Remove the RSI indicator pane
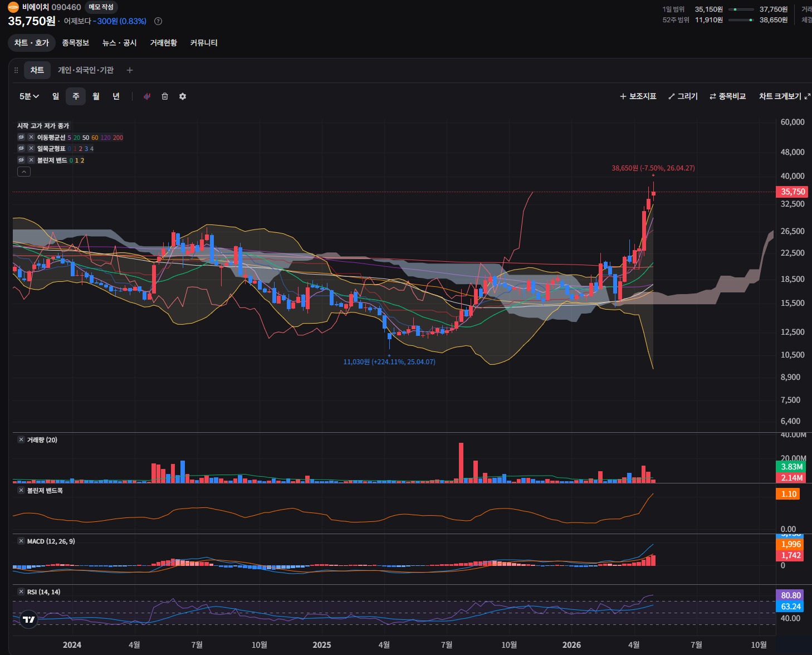812x655 pixels. click(x=21, y=592)
